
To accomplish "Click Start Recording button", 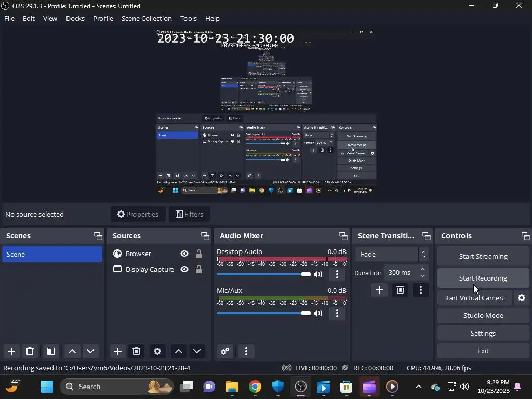I will tap(483, 278).
